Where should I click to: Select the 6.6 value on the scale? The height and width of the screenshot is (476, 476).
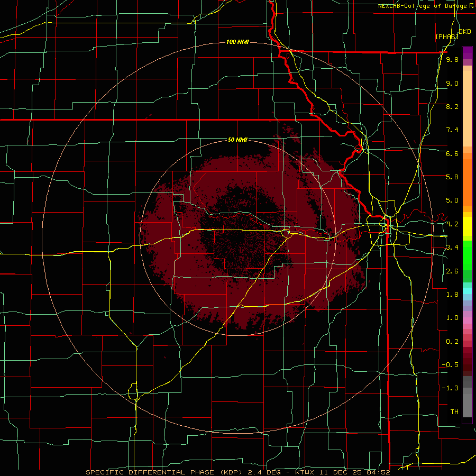[452, 153]
